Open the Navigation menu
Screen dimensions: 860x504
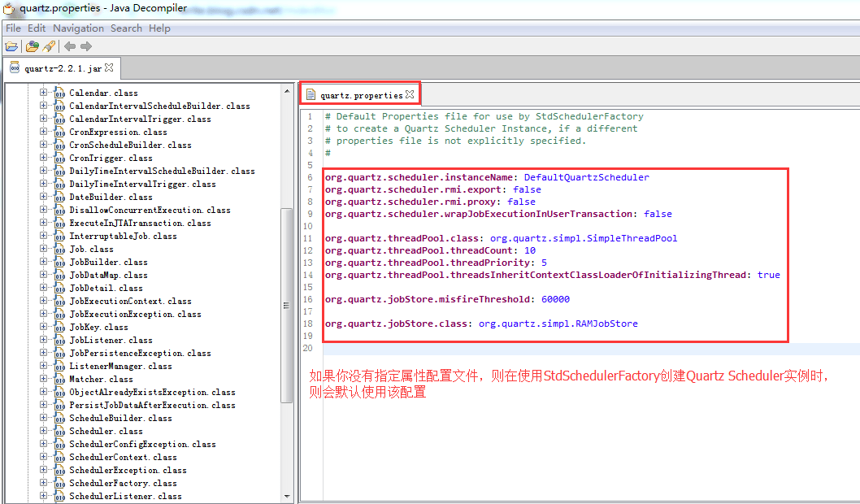tap(77, 28)
